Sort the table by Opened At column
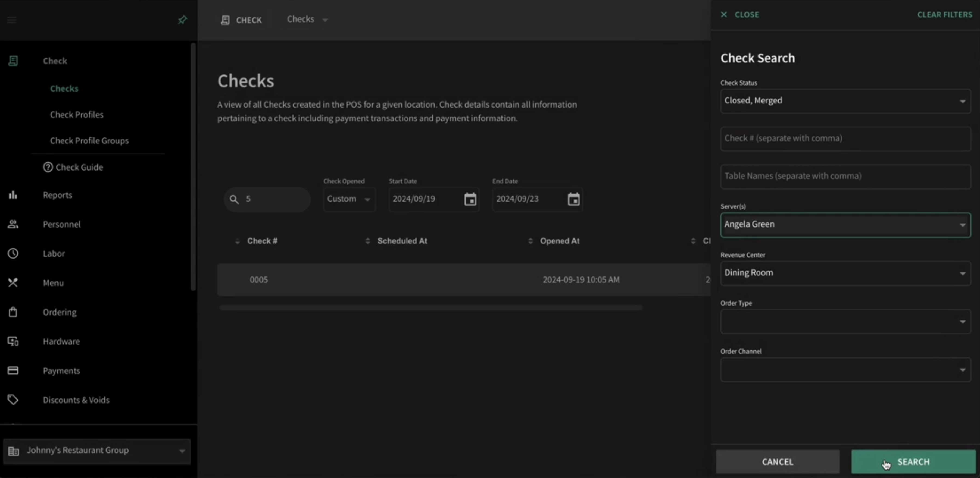980x478 pixels. point(559,241)
